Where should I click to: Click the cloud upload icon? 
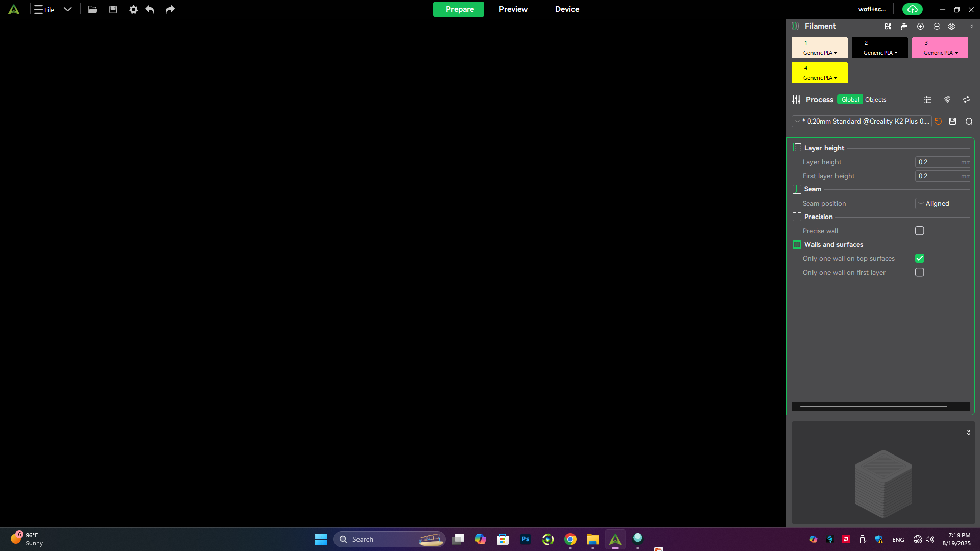pos(912,9)
